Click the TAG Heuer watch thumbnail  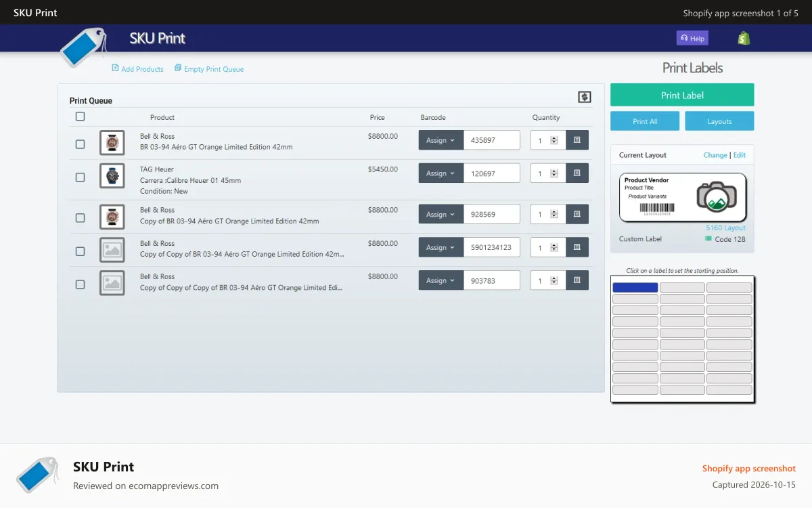(x=112, y=175)
